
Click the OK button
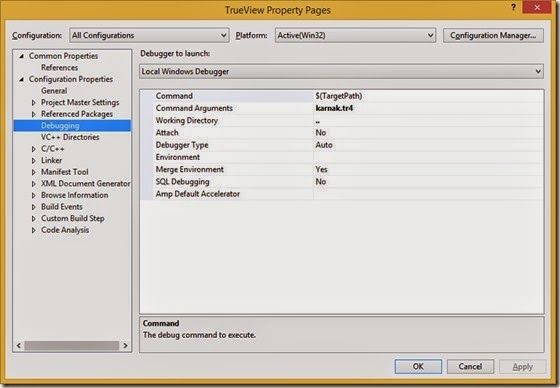[x=418, y=367]
